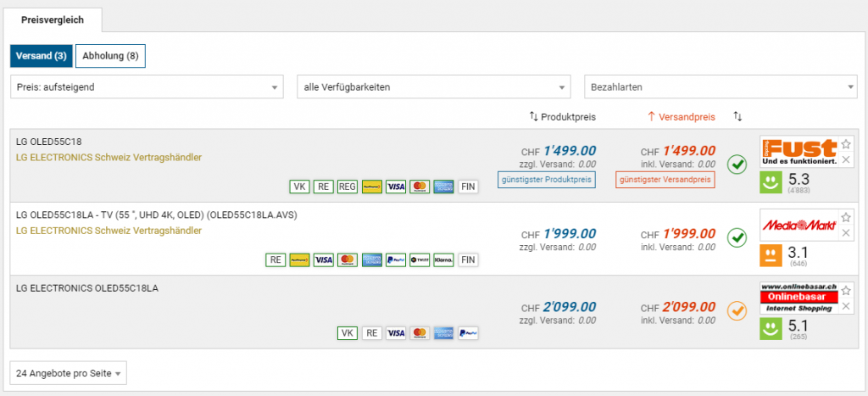Click the American Express icon in Fust row
868x396 pixels.
click(x=444, y=187)
